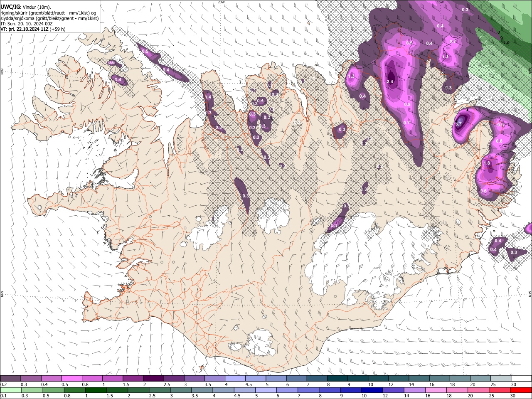The width and height of the screenshot is (532, 399).
Task: Select the pale green bottom-row swatch at 0.1
Action: [11, 390]
